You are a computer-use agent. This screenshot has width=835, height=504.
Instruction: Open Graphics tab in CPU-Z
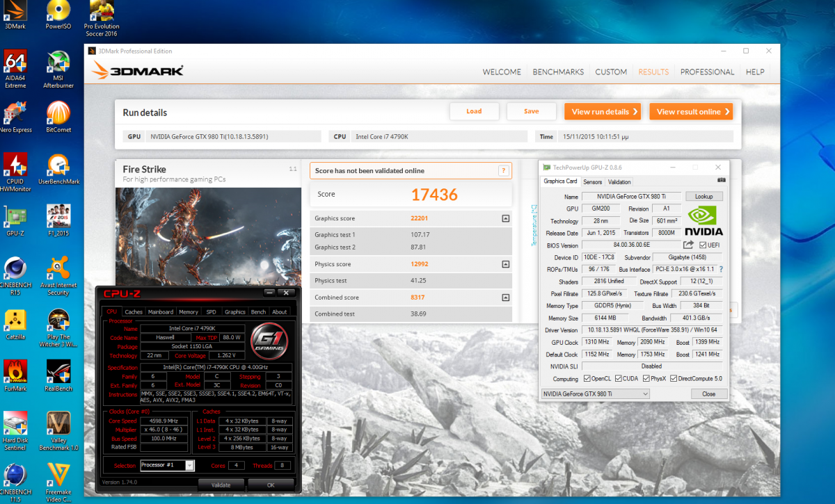pyautogui.click(x=234, y=312)
